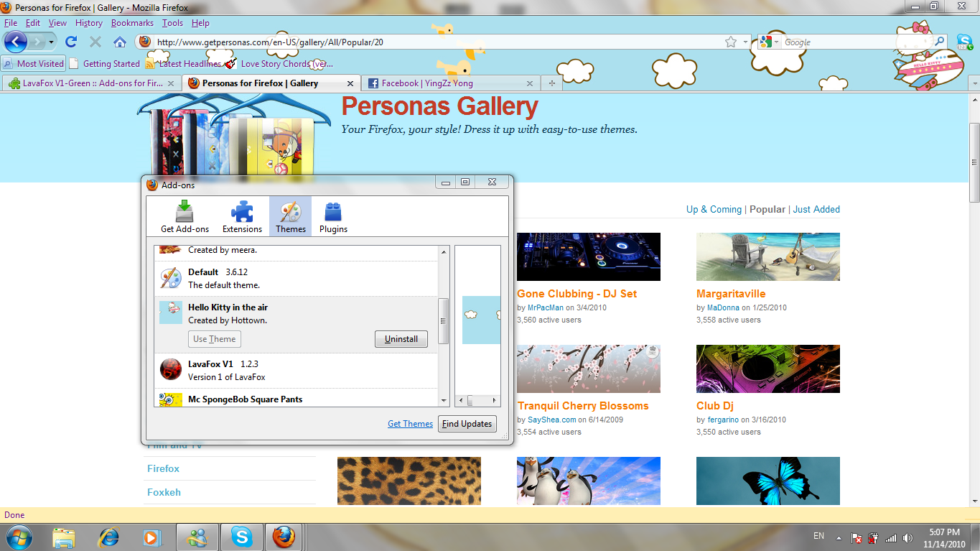Open the Getting Started bookmark

(x=105, y=63)
